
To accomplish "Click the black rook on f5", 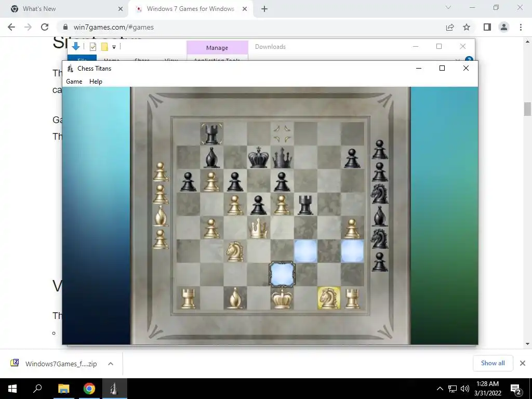I will pyautogui.click(x=305, y=205).
